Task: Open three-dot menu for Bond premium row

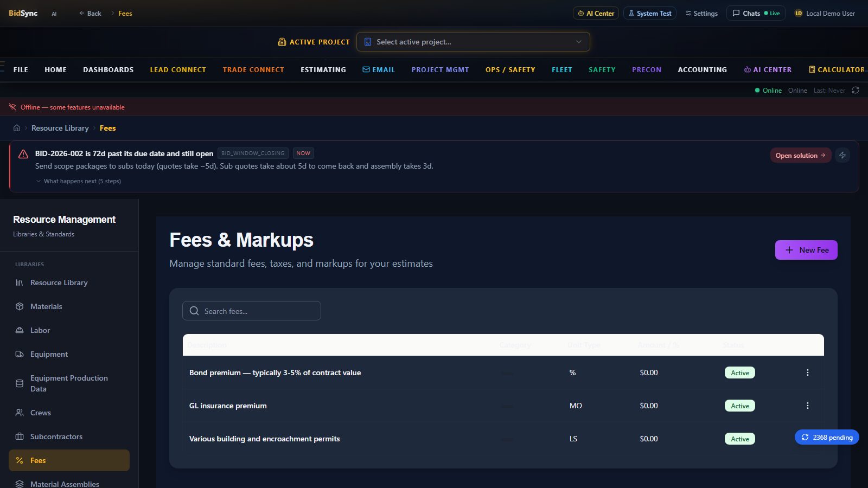Action: [808, 373]
